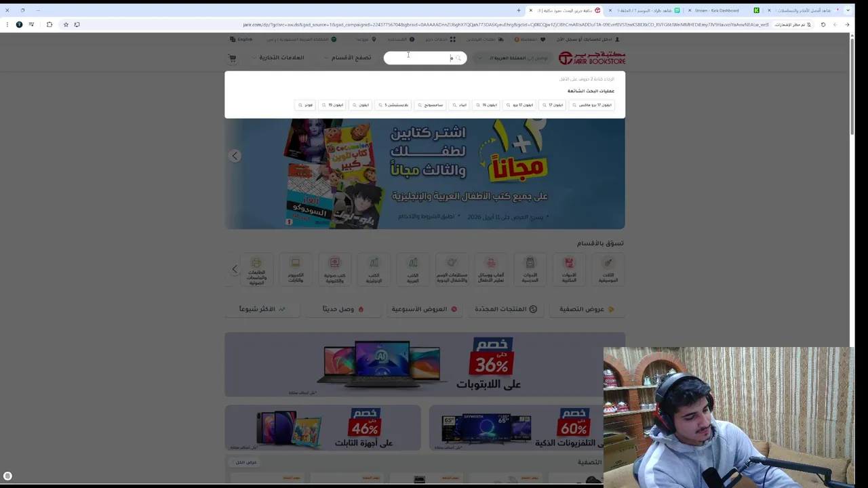Click the banner carousel previous arrow
The width and height of the screenshot is (868, 488).
pos(235,156)
